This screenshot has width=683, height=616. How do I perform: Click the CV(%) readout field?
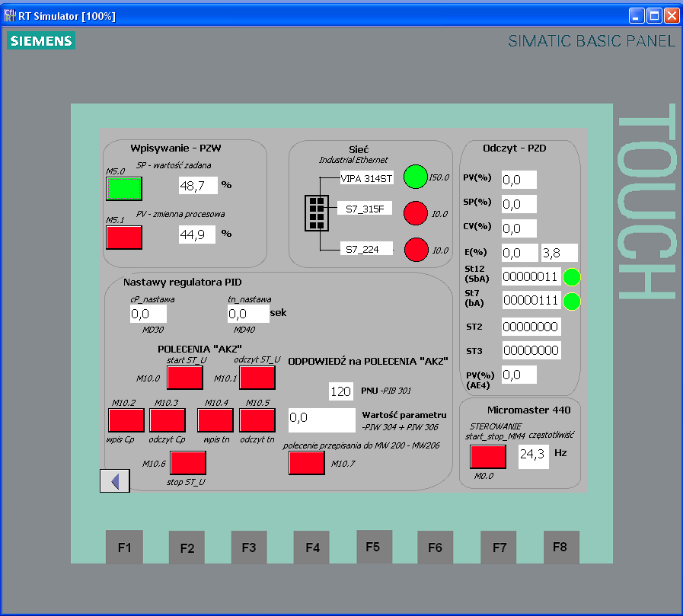tap(519, 228)
